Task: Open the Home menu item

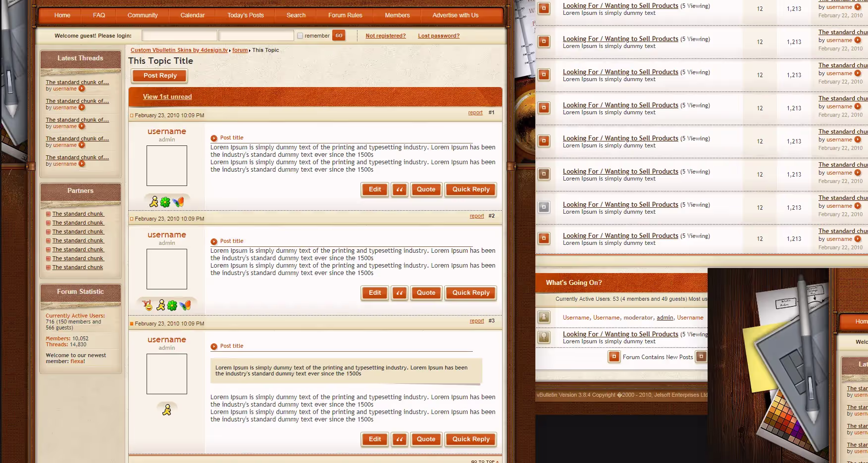Action: point(62,15)
